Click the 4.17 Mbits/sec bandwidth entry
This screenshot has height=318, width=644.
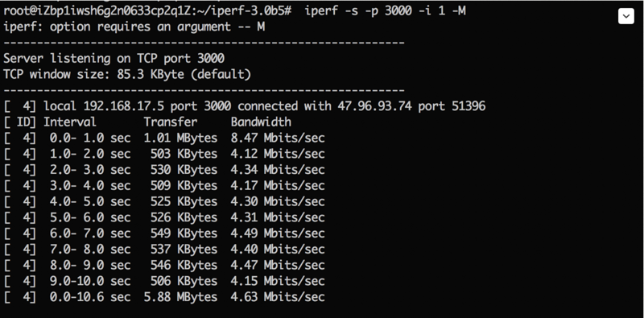coord(278,186)
